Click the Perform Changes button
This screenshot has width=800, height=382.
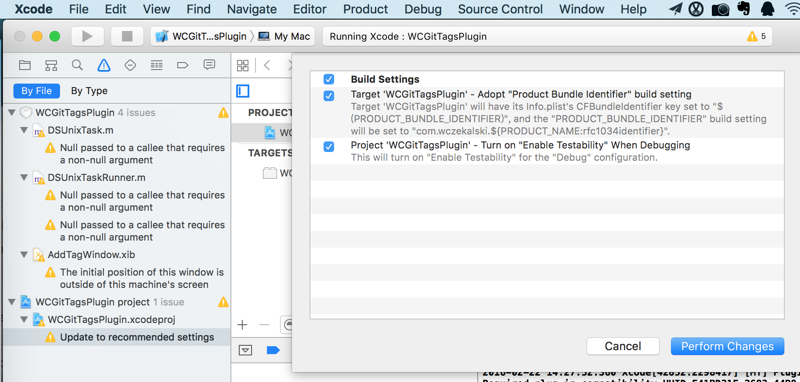point(727,346)
